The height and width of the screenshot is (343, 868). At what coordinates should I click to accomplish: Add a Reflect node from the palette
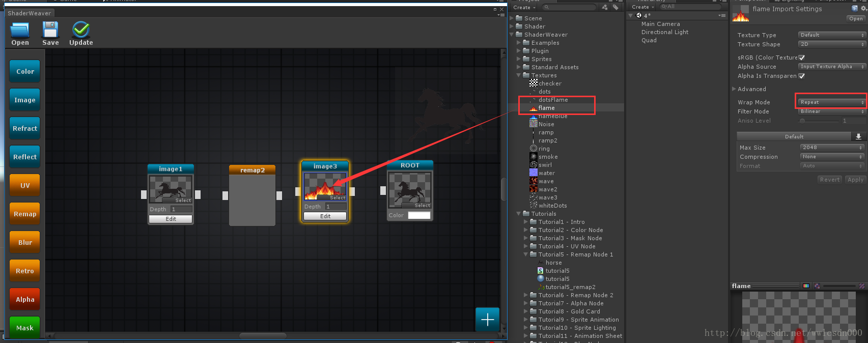pyautogui.click(x=25, y=157)
